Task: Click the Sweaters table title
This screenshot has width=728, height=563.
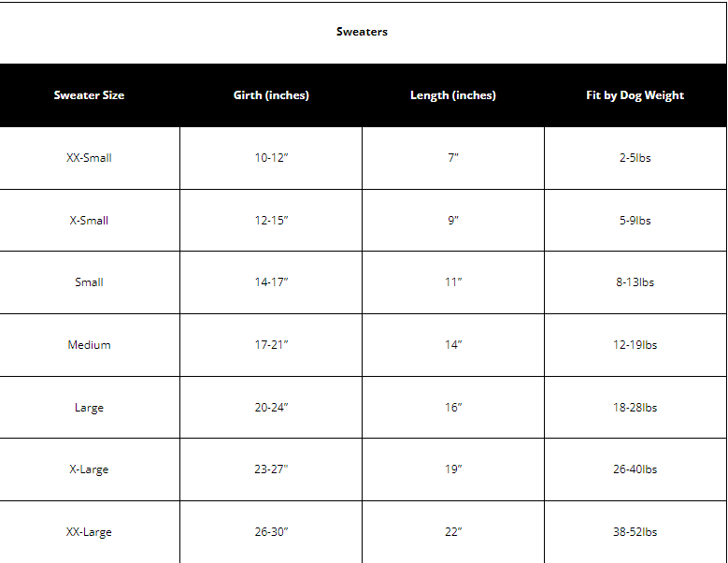Action: [362, 32]
